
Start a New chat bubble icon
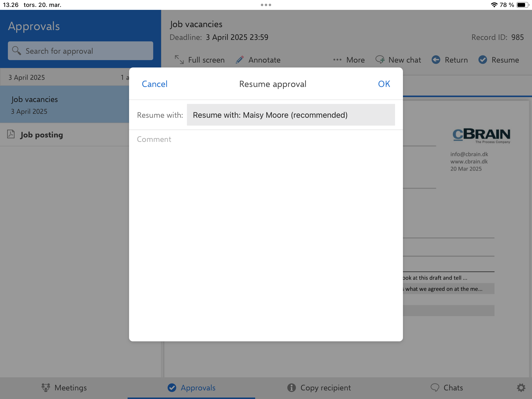click(x=380, y=60)
